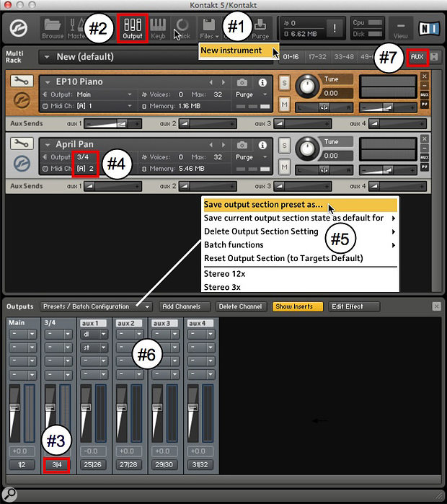Adjust EP10 Piano aux 1 send slider
Screen dimensions: 447x504
point(112,123)
